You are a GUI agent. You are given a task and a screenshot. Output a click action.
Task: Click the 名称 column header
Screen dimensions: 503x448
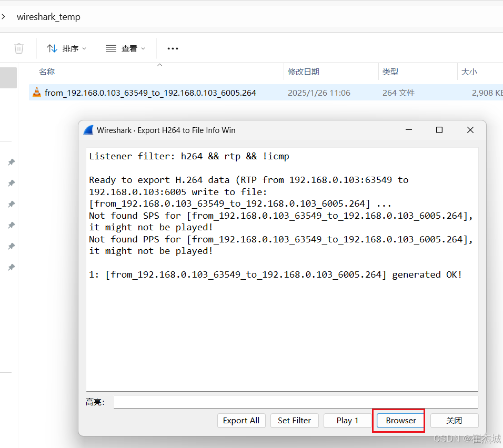47,72
